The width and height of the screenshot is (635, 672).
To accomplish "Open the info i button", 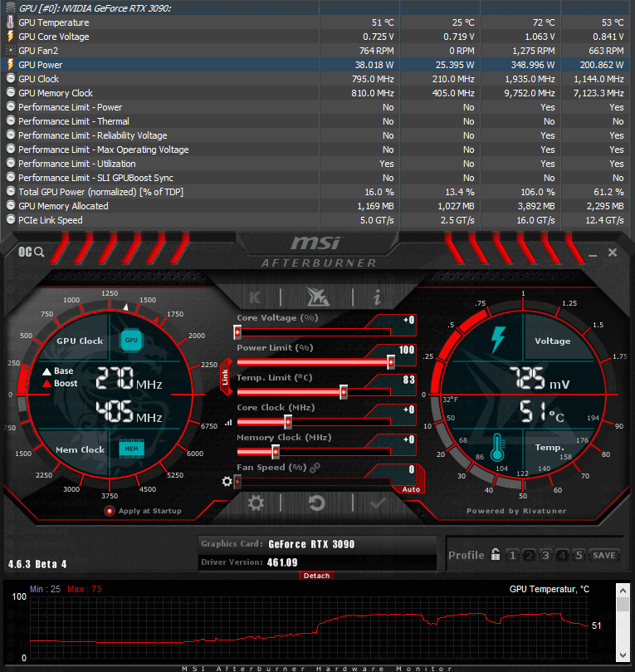I will pos(377,297).
